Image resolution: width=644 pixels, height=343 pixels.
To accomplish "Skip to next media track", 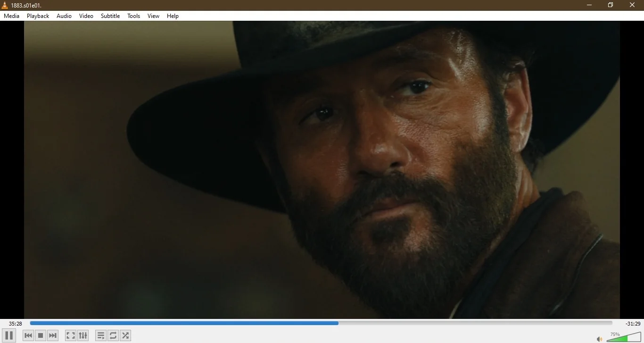I will click(53, 335).
